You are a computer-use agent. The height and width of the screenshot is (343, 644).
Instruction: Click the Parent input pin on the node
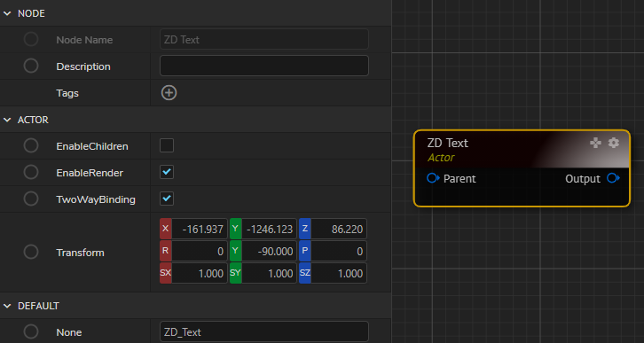point(433,178)
